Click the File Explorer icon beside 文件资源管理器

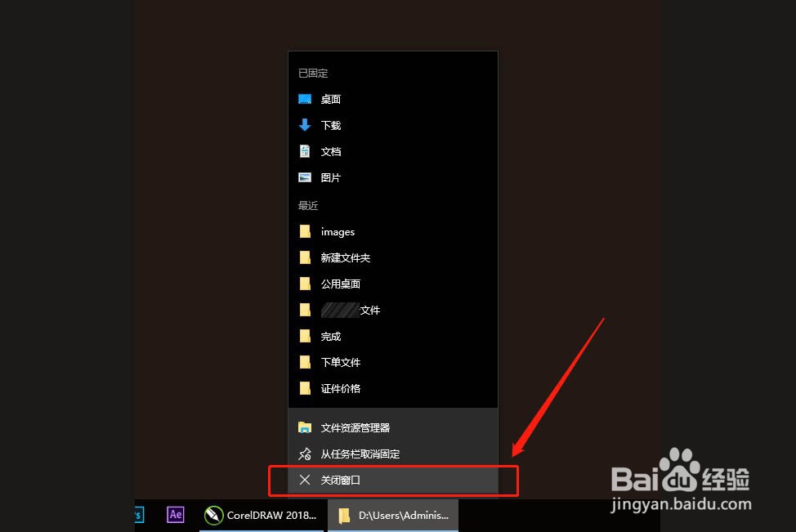coord(305,427)
